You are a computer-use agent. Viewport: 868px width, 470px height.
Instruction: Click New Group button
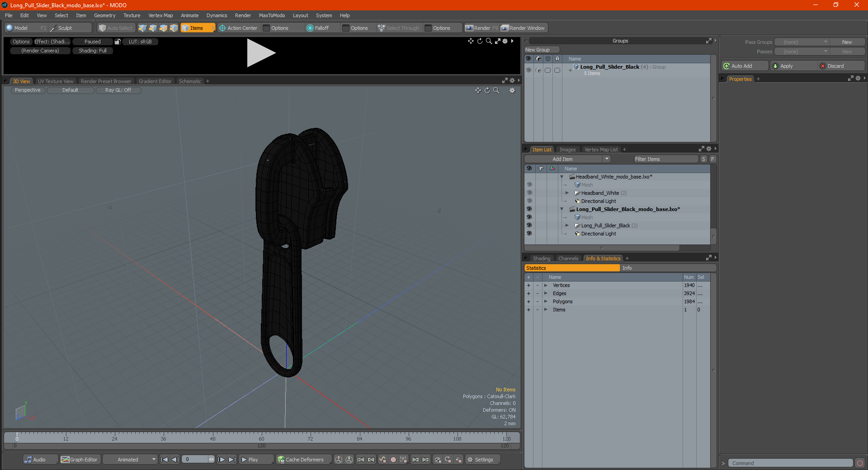(x=542, y=50)
